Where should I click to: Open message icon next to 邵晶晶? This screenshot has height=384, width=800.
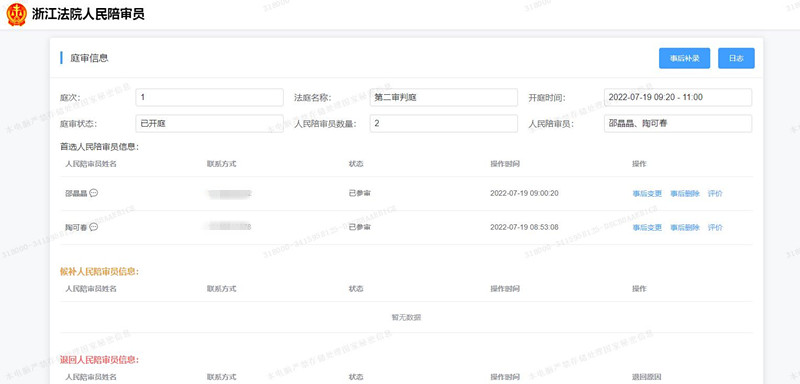(94, 193)
